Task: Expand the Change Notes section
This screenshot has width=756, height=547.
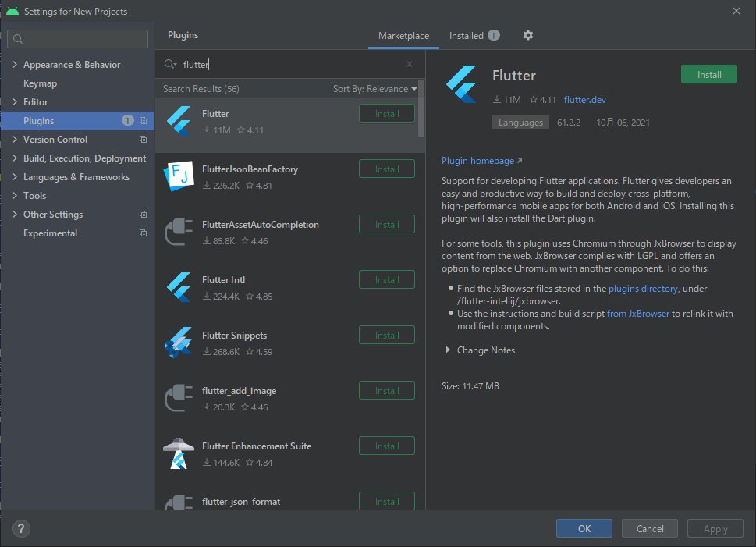Action: pyautogui.click(x=448, y=350)
